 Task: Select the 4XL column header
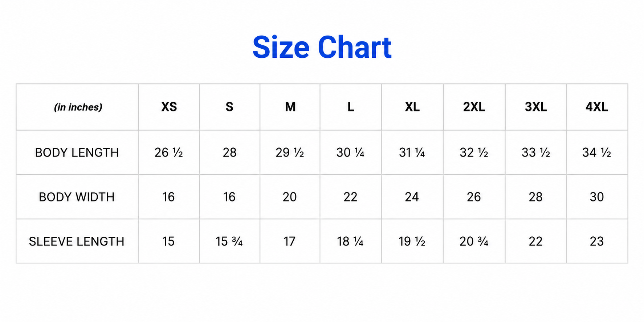tap(596, 107)
